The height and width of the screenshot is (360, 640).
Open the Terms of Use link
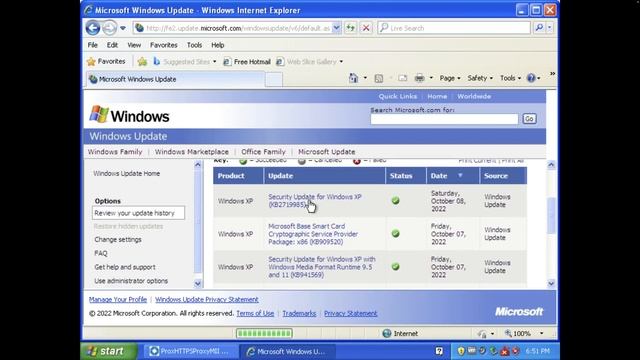point(255,313)
